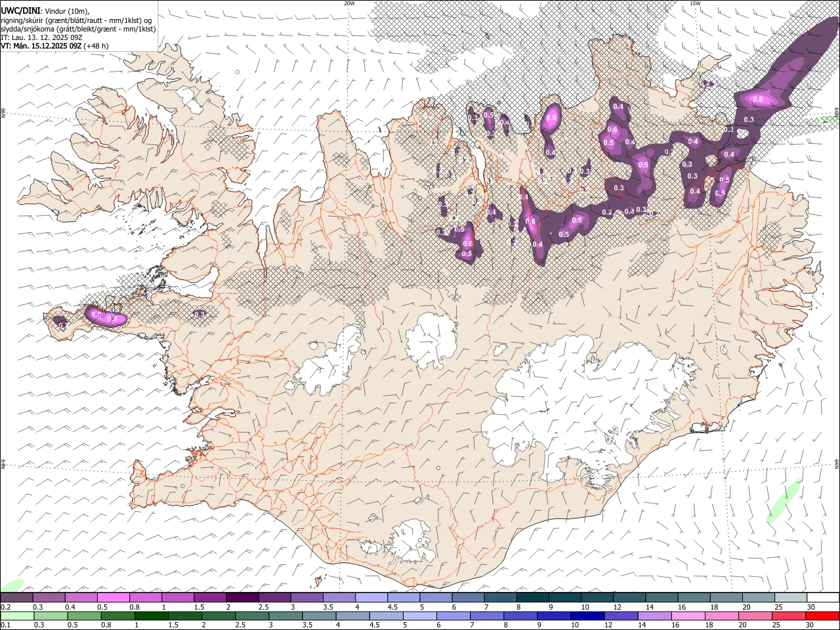Image resolution: width=840 pixels, height=630 pixels.
Task: Click the 'UWC/DINI' title text
Action: [x=20, y=11]
